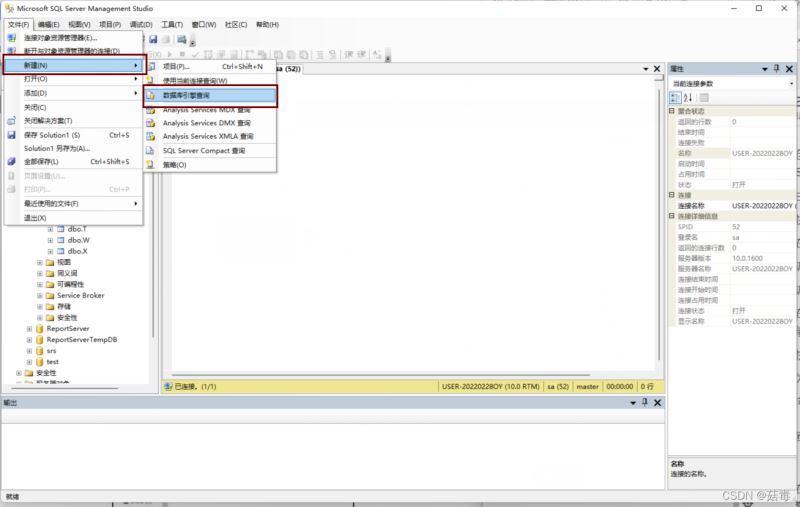Close the query editor tab
The image size is (800, 507).
point(657,69)
